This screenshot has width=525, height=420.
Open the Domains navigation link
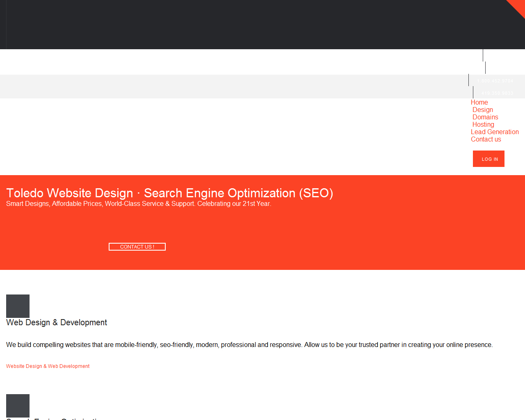tap(485, 117)
